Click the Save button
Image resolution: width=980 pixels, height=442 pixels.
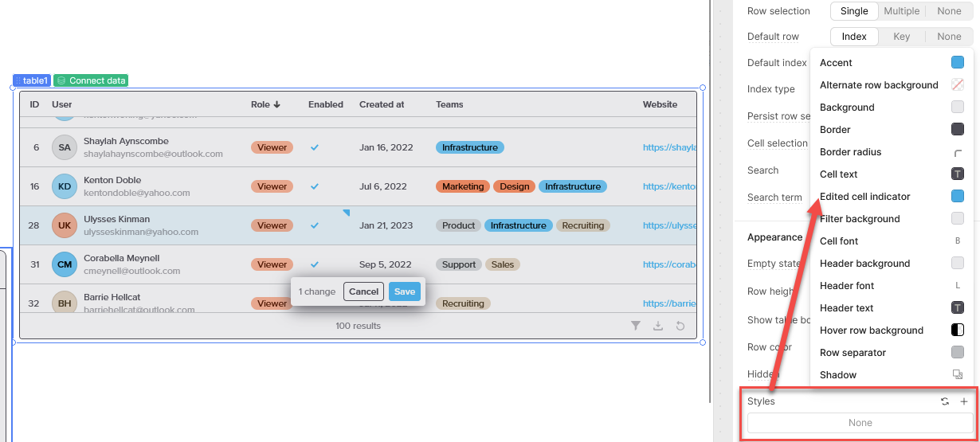click(x=404, y=291)
